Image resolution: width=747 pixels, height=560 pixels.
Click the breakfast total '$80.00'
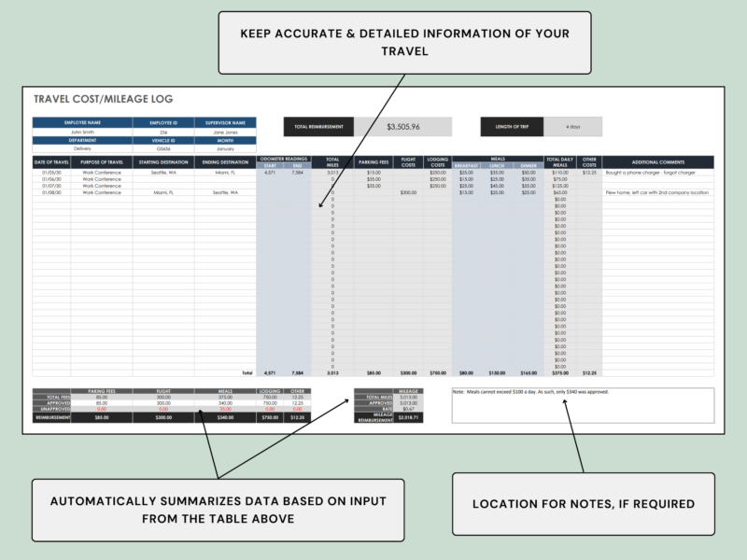click(x=466, y=372)
